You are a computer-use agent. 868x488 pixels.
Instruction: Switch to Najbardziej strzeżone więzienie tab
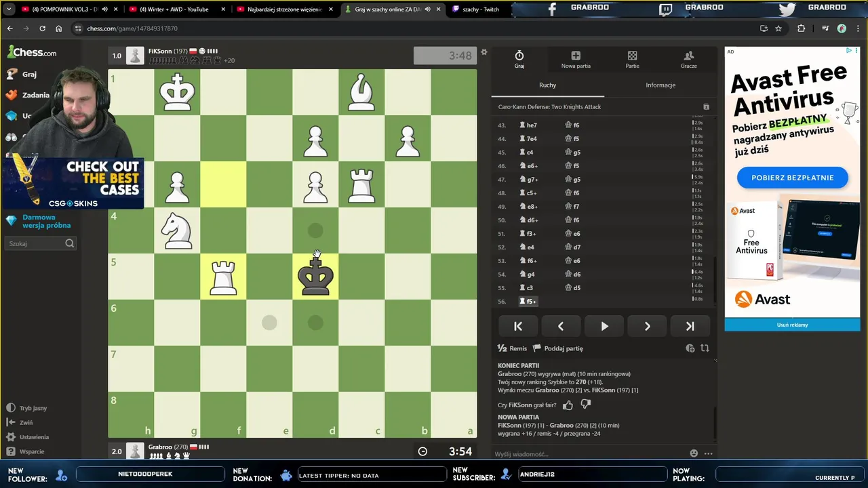point(285,9)
